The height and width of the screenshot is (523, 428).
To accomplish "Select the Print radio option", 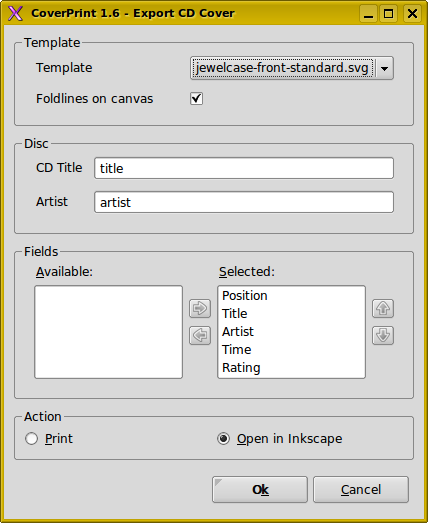I will [x=31, y=439].
